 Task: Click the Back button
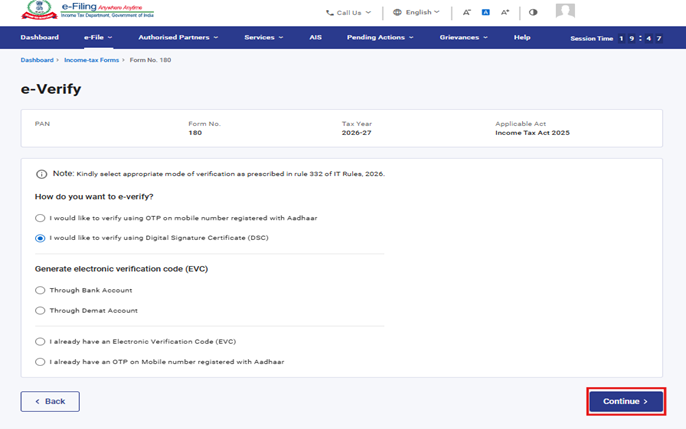50,401
